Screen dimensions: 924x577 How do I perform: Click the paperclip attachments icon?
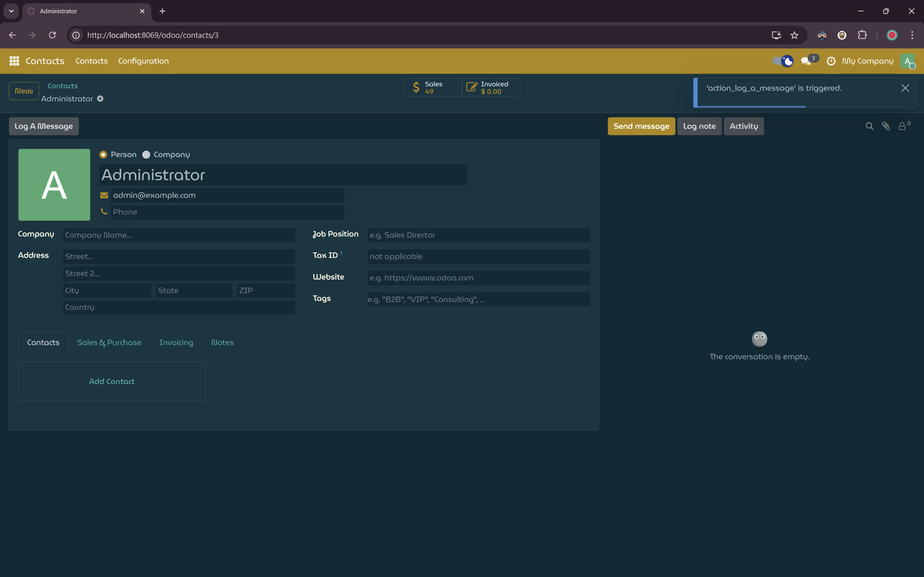[886, 126]
